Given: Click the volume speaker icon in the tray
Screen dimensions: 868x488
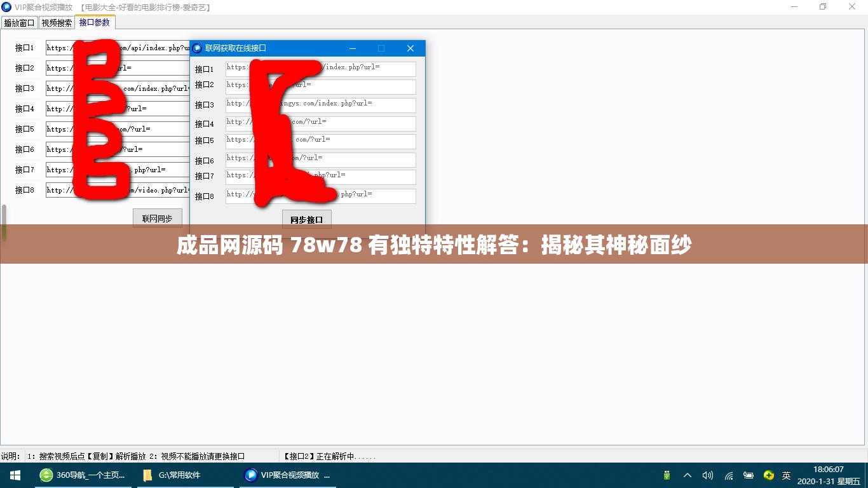Looking at the screenshot, I should (x=707, y=475).
